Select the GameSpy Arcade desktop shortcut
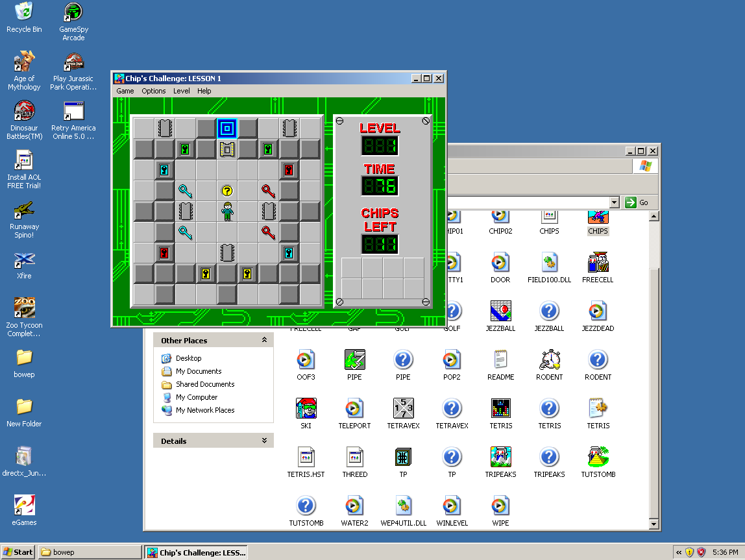Viewport: 745px width, 560px height. pyautogui.click(x=73, y=21)
